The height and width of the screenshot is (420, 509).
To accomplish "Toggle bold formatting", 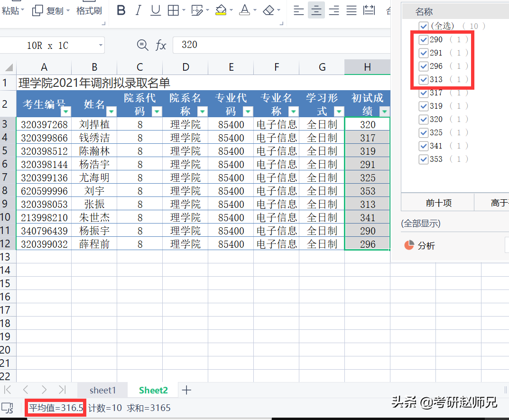I will tap(121, 10).
